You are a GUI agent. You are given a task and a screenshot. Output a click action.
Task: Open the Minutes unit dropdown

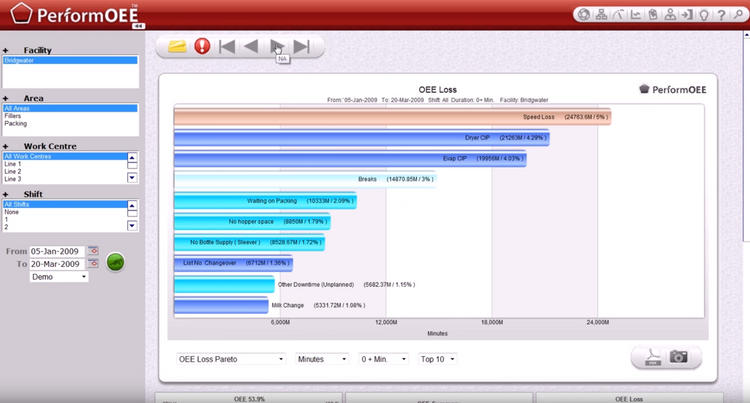point(322,359)
